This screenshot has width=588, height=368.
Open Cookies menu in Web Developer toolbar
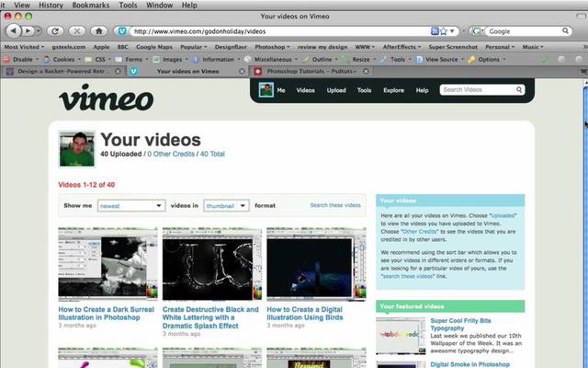pos(62,59)
